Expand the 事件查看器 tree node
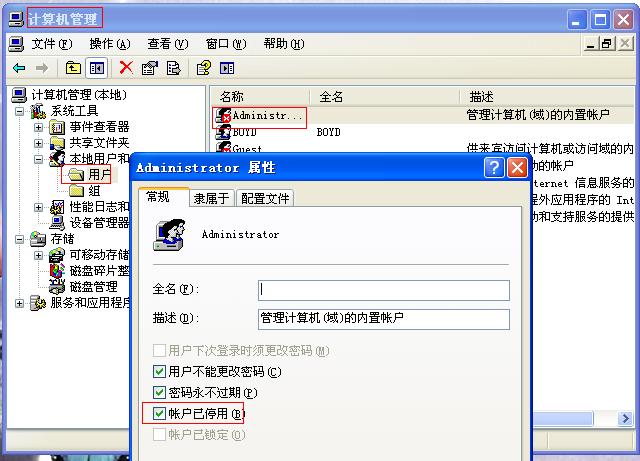The image size is (640, 461). click(38, 127)
